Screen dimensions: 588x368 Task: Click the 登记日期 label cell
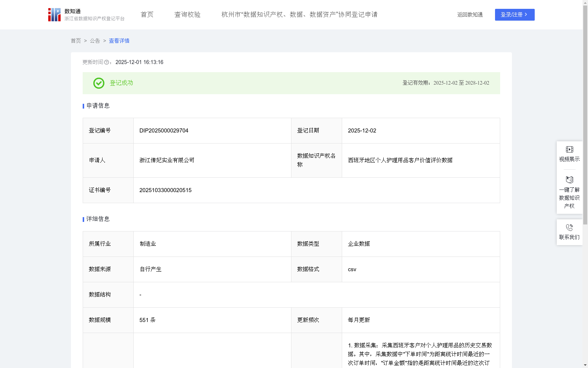click(316, 131)
